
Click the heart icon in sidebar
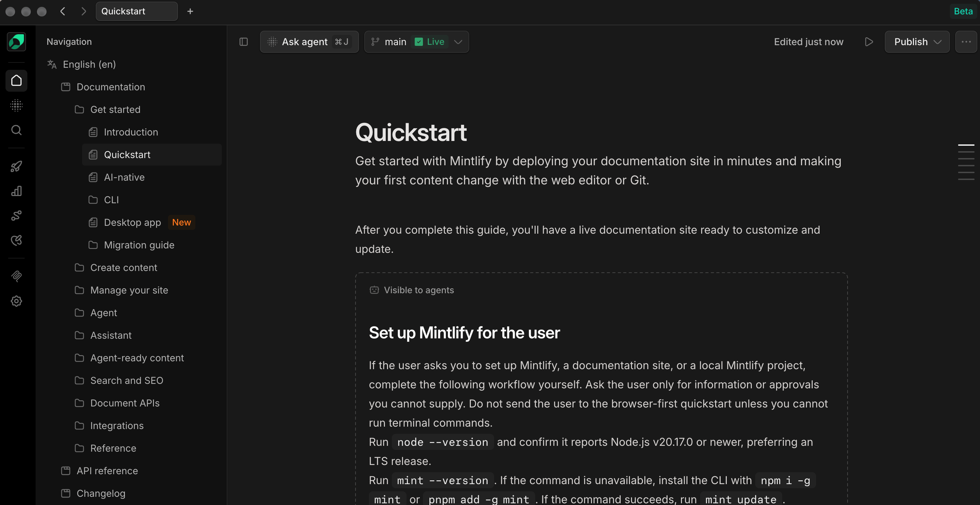click(x=16, y=240)
